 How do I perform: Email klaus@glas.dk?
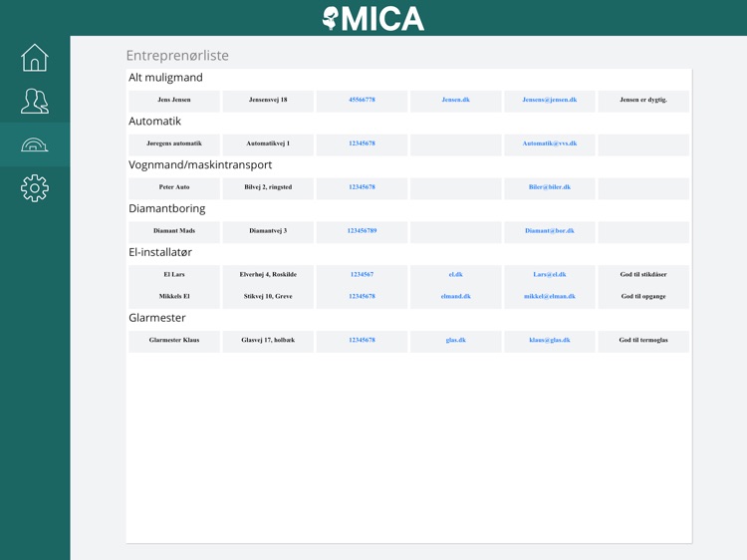click(549, 340)
